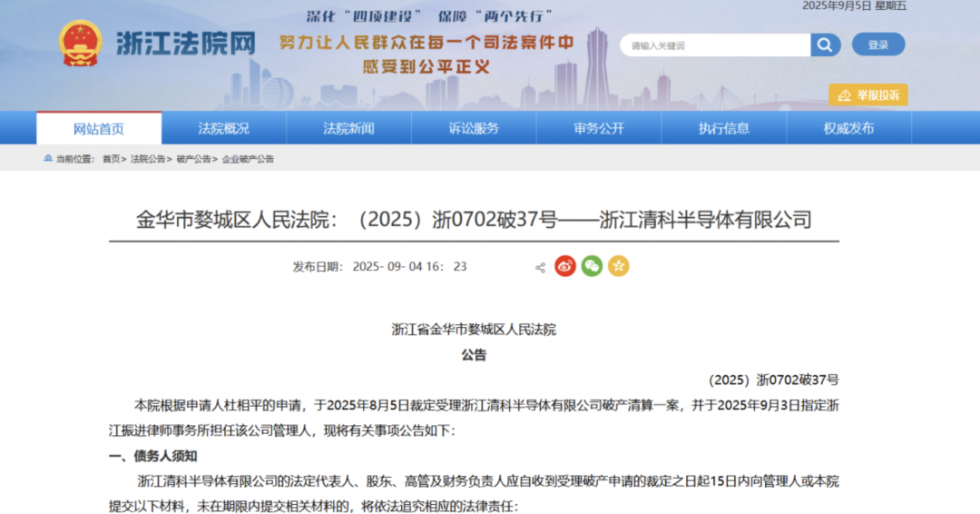Click the generic share icon

(x=540, y=267)
